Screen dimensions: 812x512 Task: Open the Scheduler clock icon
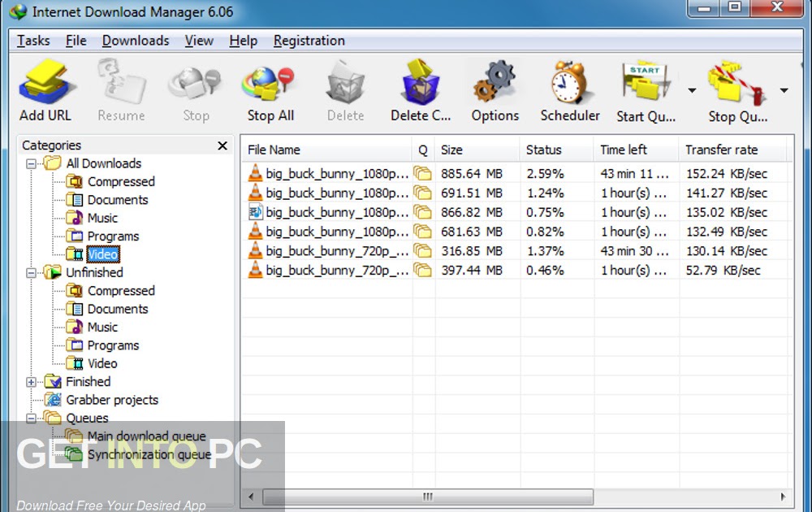(568, 82)
